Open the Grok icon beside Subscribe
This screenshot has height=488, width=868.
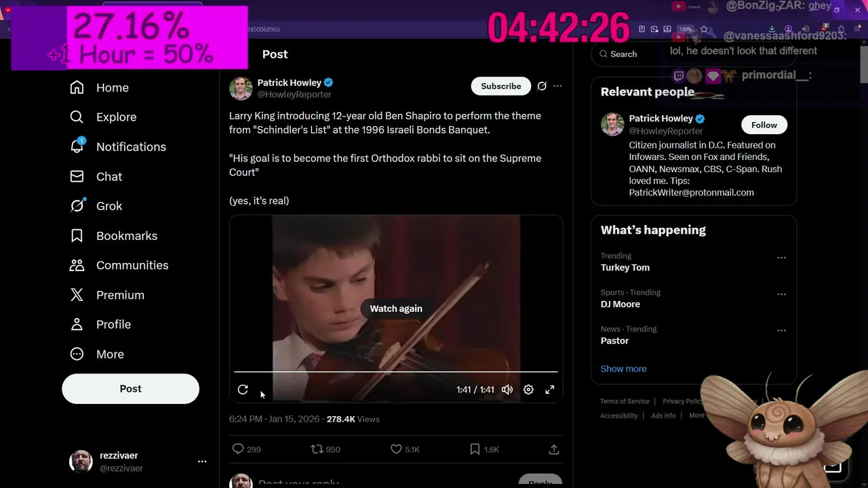tap(542, 86)
